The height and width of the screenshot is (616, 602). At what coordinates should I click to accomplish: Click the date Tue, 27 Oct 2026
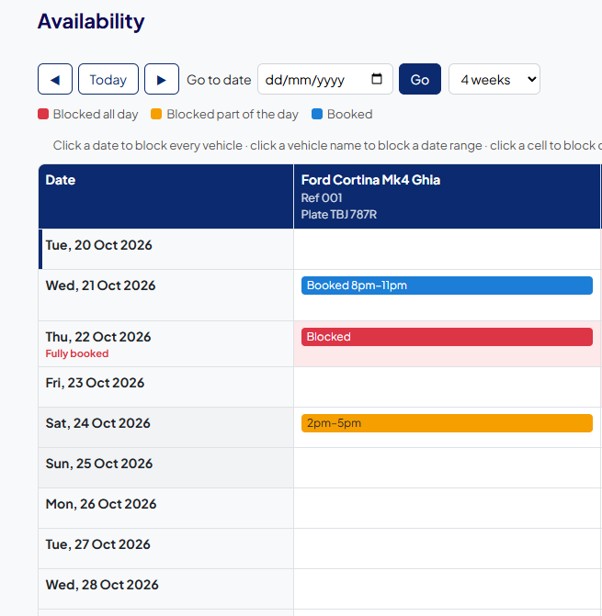(x=98, y=545)
